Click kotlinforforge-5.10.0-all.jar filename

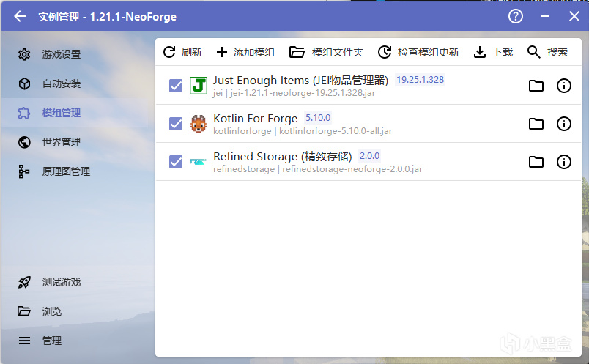coord(336,131)
